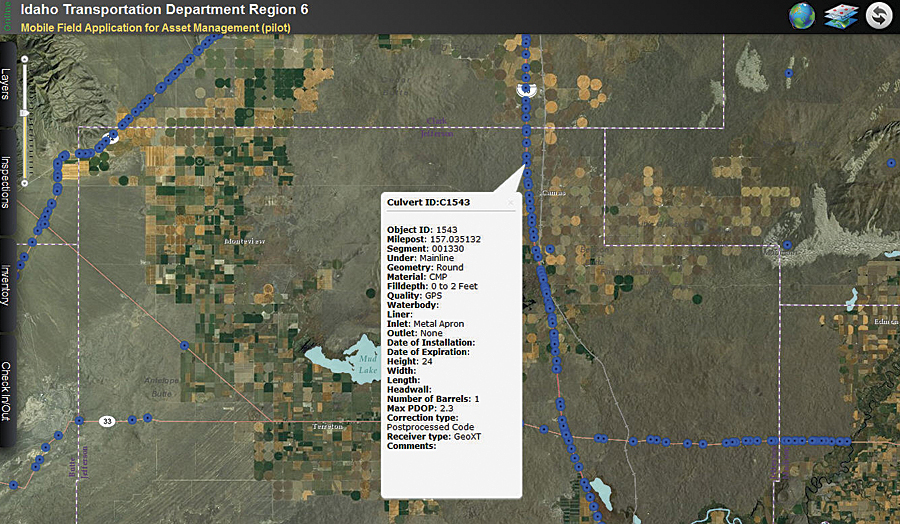Image resolution: width=900 pixels, height=524 pixels.
Task: Open the Layers side tab
Action: coord(6,84)
